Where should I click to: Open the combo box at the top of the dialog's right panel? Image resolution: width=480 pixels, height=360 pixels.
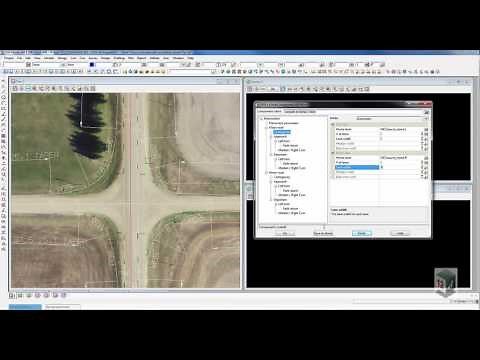[392, 118]
